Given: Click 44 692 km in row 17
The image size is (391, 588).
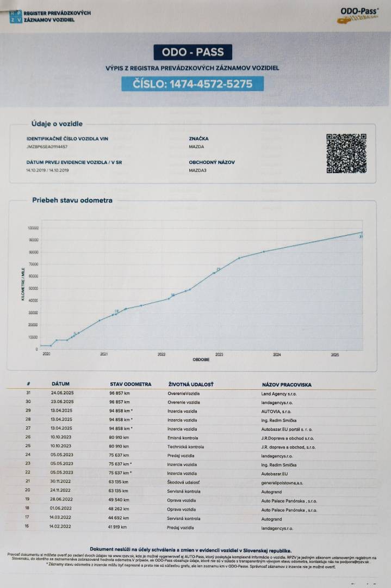Looking at the screenshot, I should (x=119, y=518).
